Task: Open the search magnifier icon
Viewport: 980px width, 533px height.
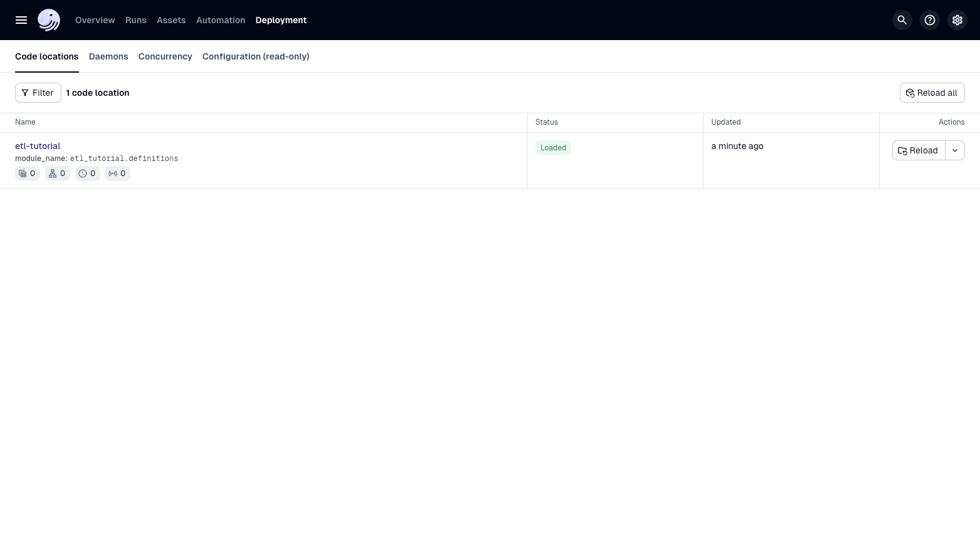Action: tap(902, 20)
